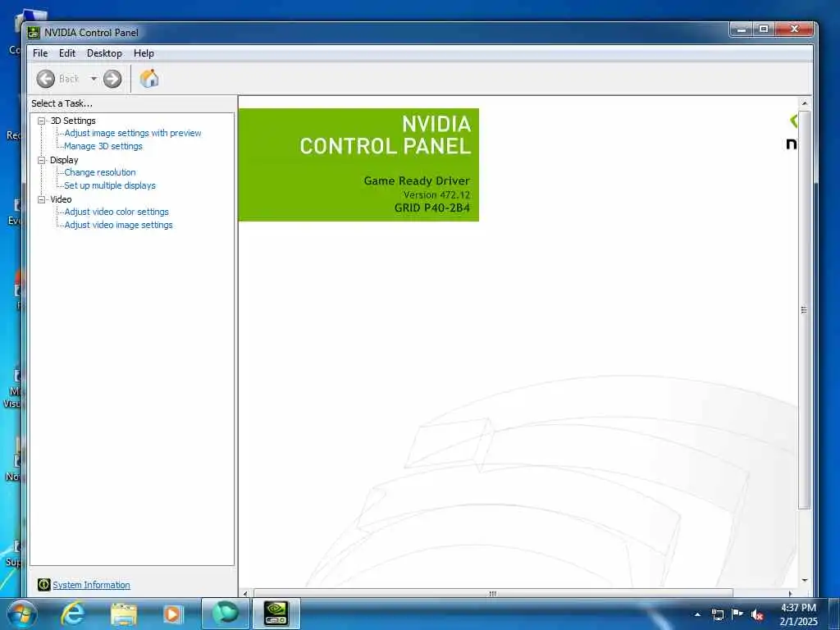Click the Show desktop taskbar strip
840x630 pixels.
tap(834, 614)
